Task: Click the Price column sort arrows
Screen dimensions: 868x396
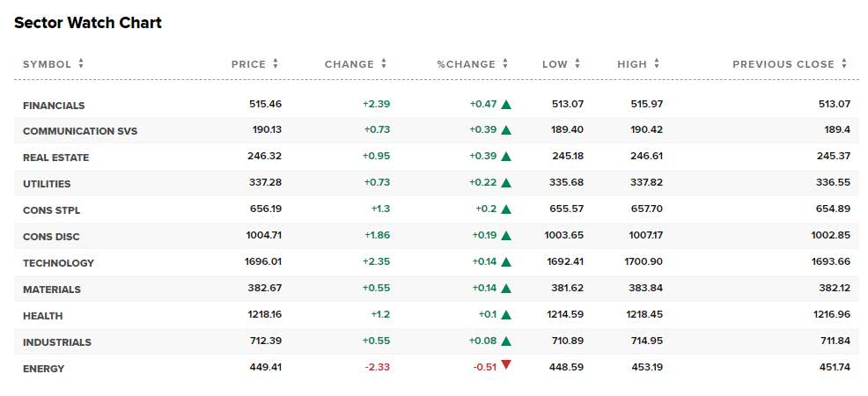Action: coord(276,64)
